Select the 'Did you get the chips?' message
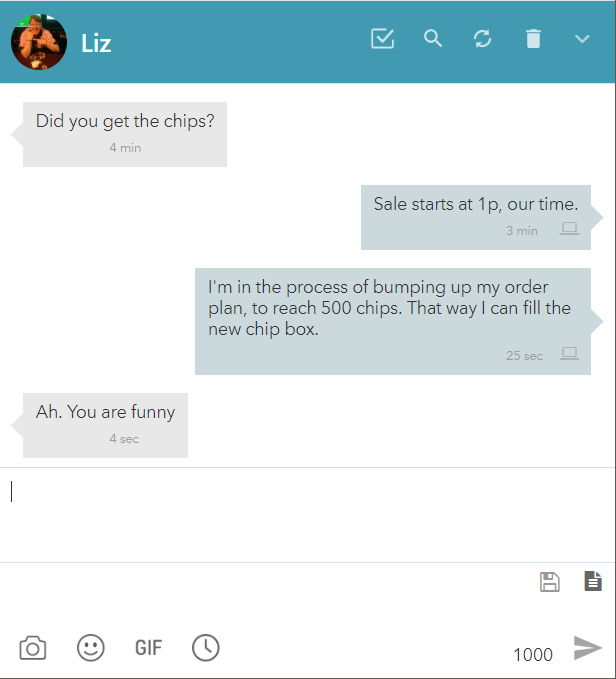 coord(125,134)
